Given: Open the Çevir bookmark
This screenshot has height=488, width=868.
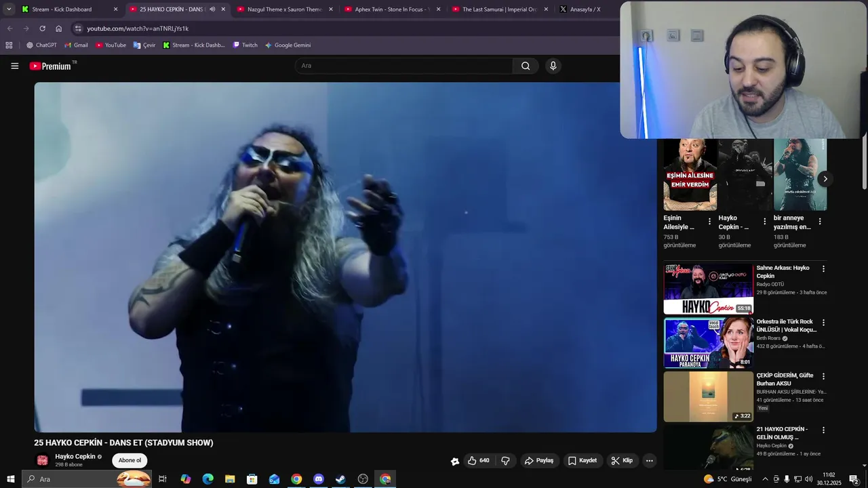Looking at the screenshot, I should tap(144, 45).
